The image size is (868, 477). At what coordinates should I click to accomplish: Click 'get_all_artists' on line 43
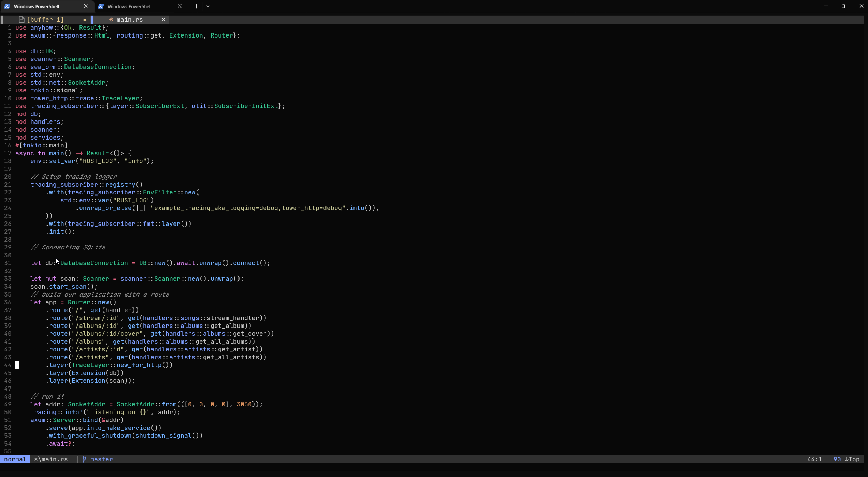pyautogui.click(x=231, y=357)
